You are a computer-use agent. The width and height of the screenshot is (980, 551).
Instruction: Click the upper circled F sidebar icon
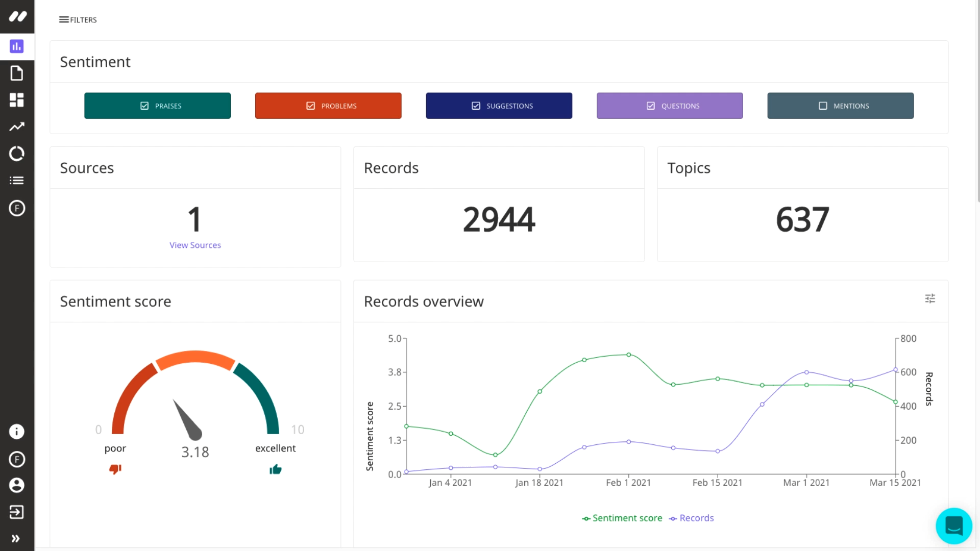coord(17,208)
